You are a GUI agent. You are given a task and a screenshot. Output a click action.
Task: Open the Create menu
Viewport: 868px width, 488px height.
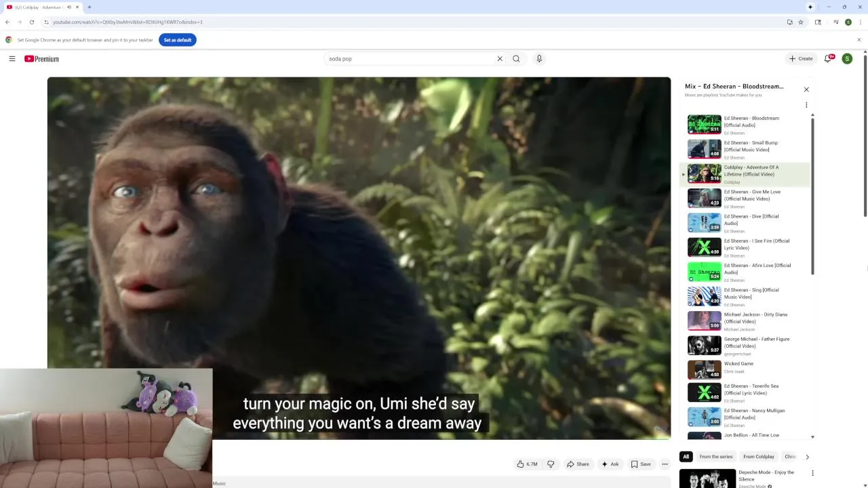(801, 59)
